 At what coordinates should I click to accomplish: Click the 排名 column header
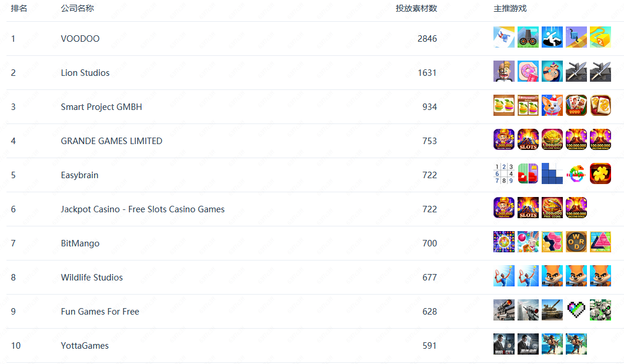[19, 8]
